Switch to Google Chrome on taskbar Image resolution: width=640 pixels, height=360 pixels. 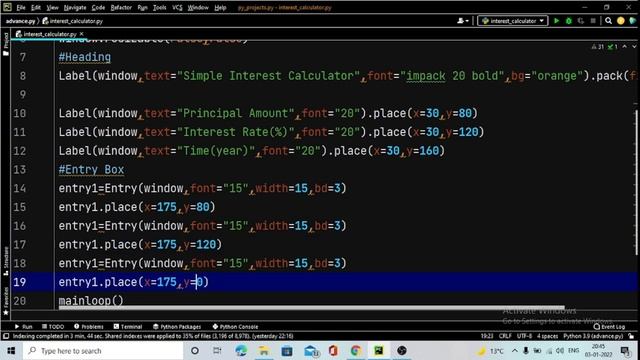point(356,351)
